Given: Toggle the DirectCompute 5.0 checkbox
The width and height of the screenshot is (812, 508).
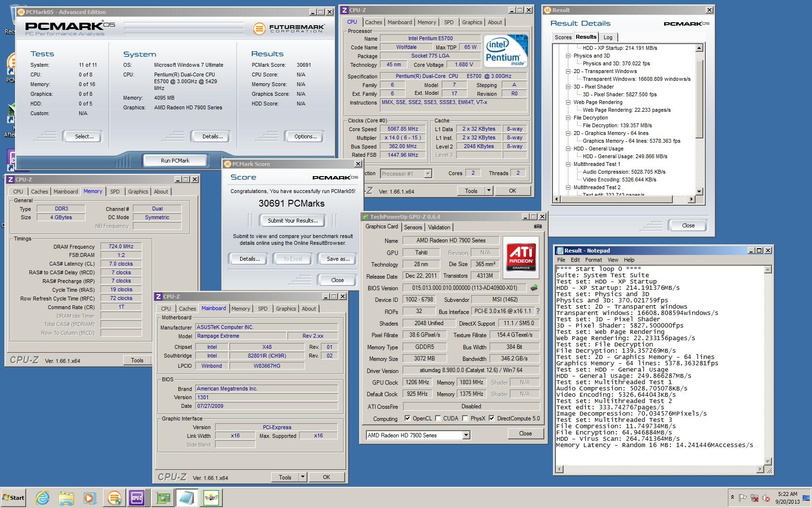Looking at the screenshot, I should (492, 418).
